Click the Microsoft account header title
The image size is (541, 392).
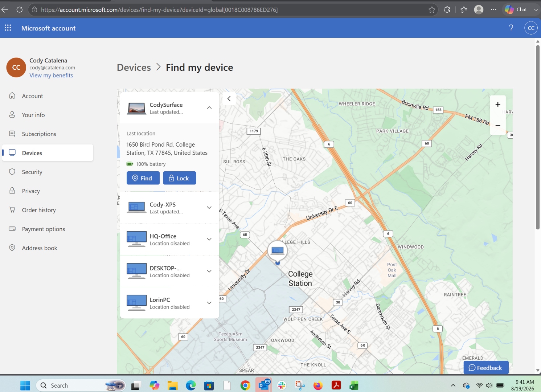48,28
